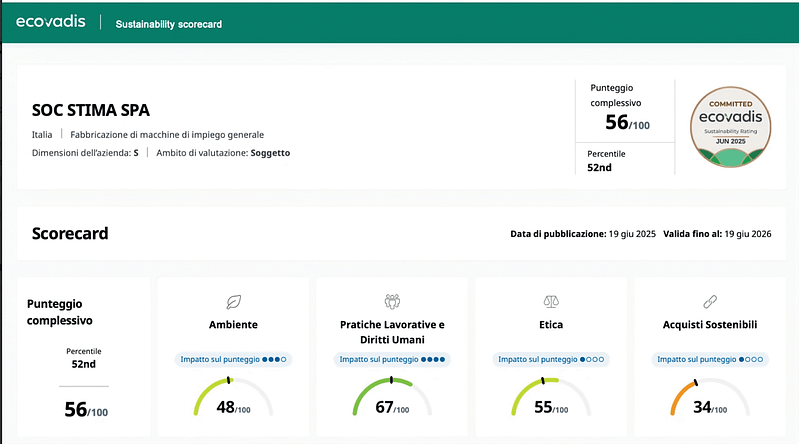Click the Acquisti Sostenibili orange 34 gauge
799x444 pixels.
(x=707, y=402)
